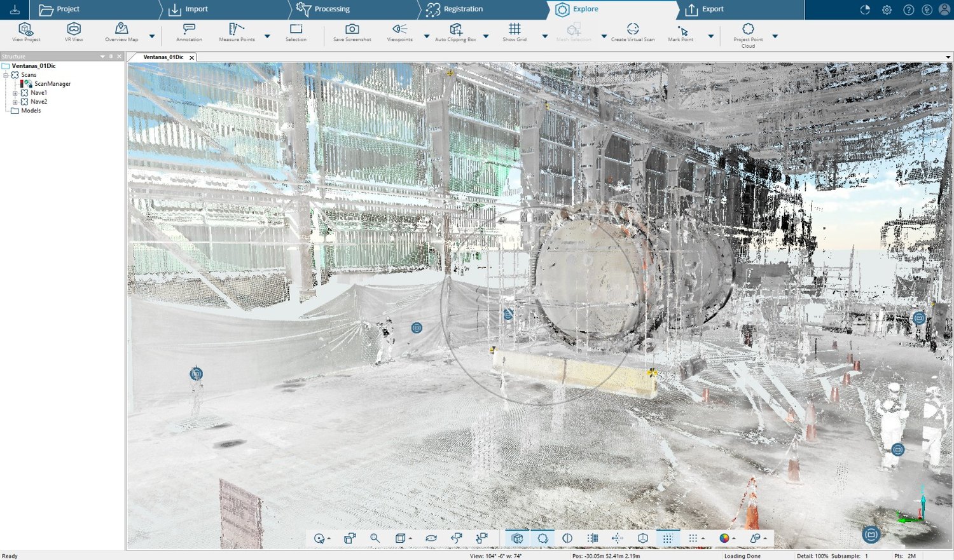
Task: Expand the Nave1 tree node
Action: [x=15, y=93]
